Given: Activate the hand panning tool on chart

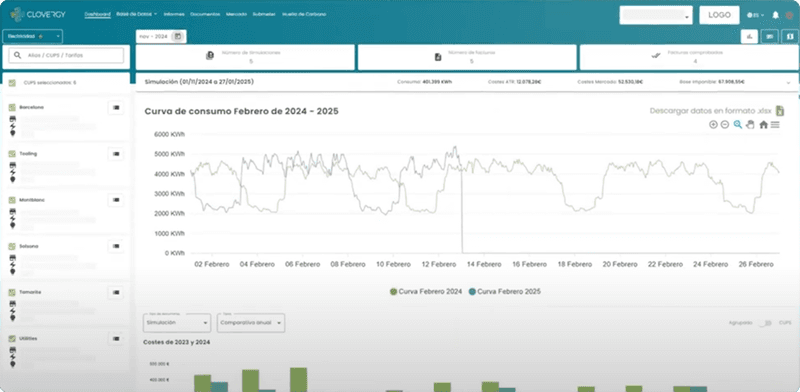Looking at the screenshot, I should click(x=749, y=125).
